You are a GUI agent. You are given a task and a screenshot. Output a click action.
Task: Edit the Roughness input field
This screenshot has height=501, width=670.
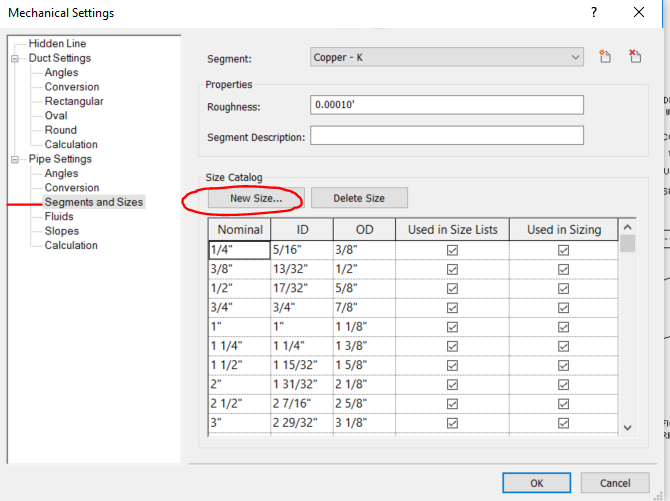447,105
